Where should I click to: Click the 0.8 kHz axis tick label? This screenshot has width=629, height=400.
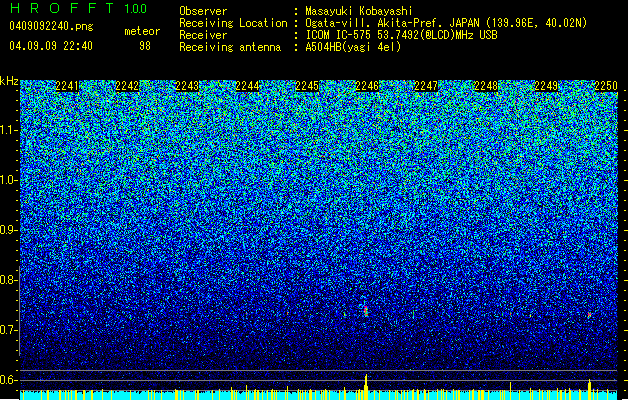pyautogui.click(x=8, y=280)
